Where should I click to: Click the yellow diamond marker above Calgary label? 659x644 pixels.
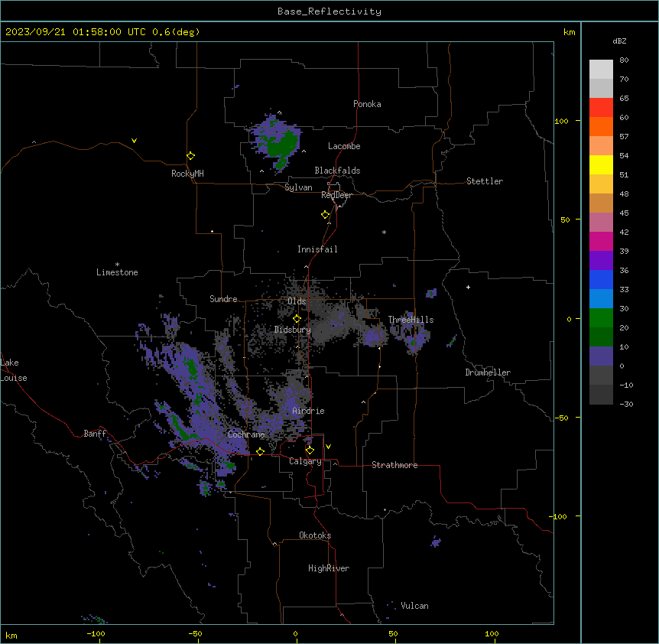coord(310,450)
